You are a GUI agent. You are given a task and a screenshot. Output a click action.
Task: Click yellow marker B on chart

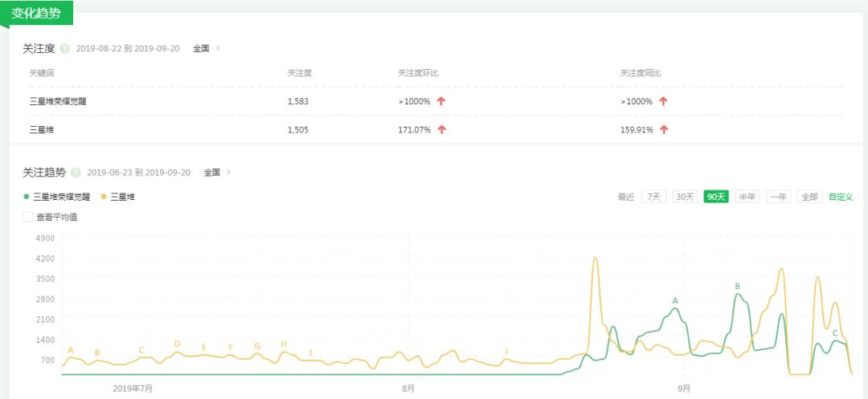(97, 353)
